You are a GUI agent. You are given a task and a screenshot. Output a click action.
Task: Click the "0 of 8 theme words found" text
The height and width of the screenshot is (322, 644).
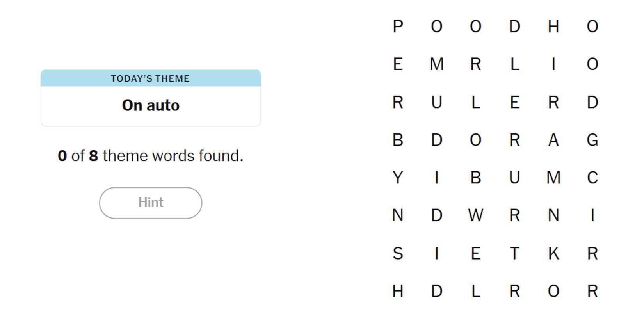(x=151, y=156)
